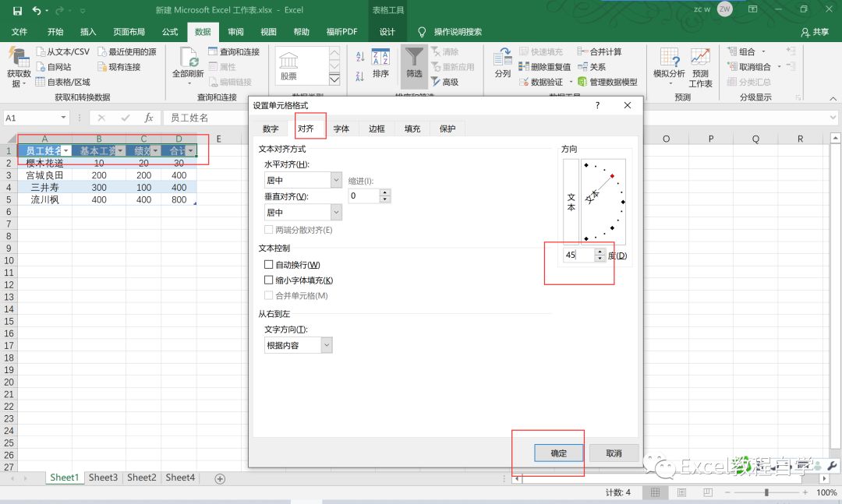The width and height of the screenshot is (842, 504).
Task: Click Advanced filter (高级)
Action: point(444,82)
